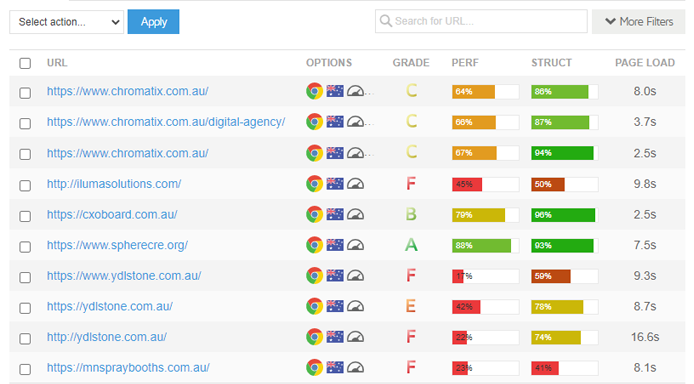Tick the select-all checkbox in the header row

point(25,63)
